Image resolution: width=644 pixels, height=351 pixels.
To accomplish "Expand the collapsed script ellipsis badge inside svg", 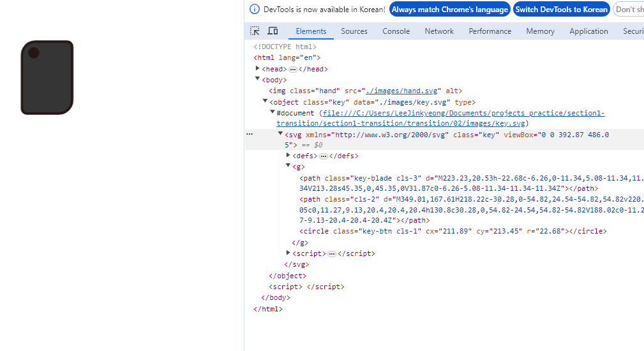I will click(332, 254).
